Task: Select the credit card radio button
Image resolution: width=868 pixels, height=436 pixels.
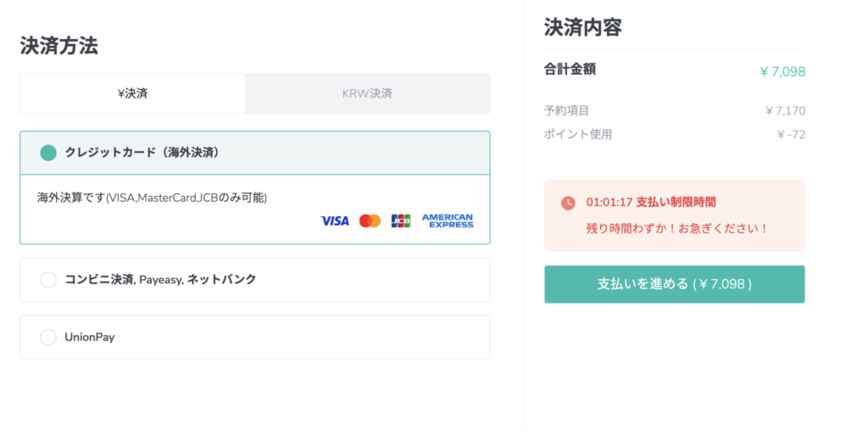Action: pos(48,153)
